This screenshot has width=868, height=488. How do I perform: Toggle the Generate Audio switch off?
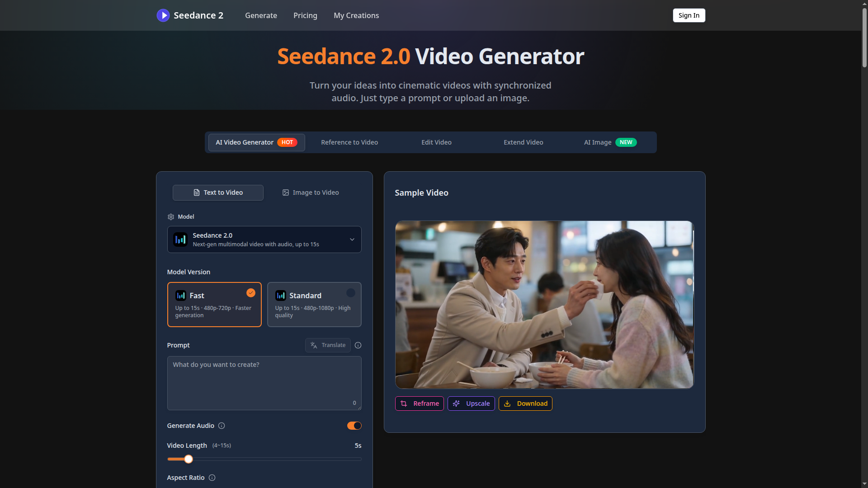354,425
